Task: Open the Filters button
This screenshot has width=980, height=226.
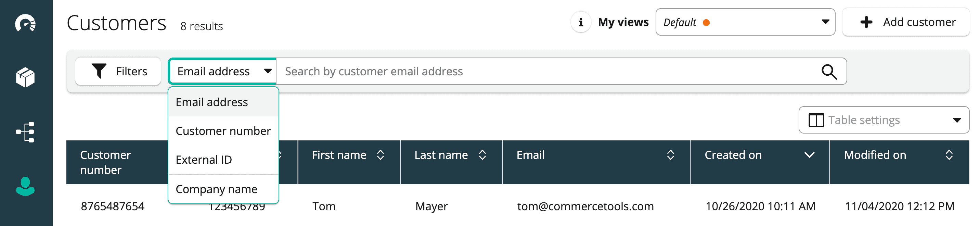Action: [118, 72]
